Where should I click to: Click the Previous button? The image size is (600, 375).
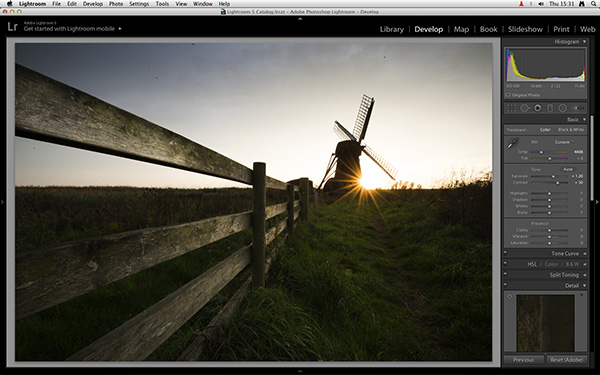click(523, 360)
